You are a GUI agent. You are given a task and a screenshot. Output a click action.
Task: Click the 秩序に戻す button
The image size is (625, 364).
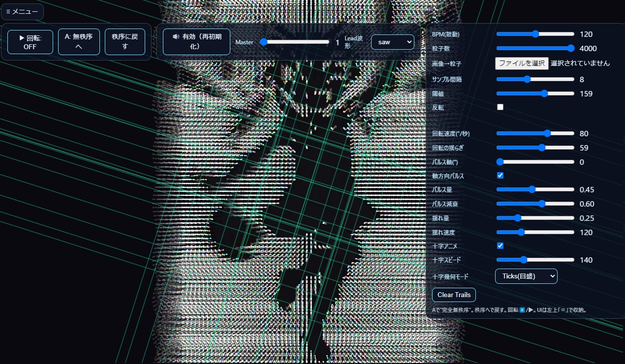(125, 42)
